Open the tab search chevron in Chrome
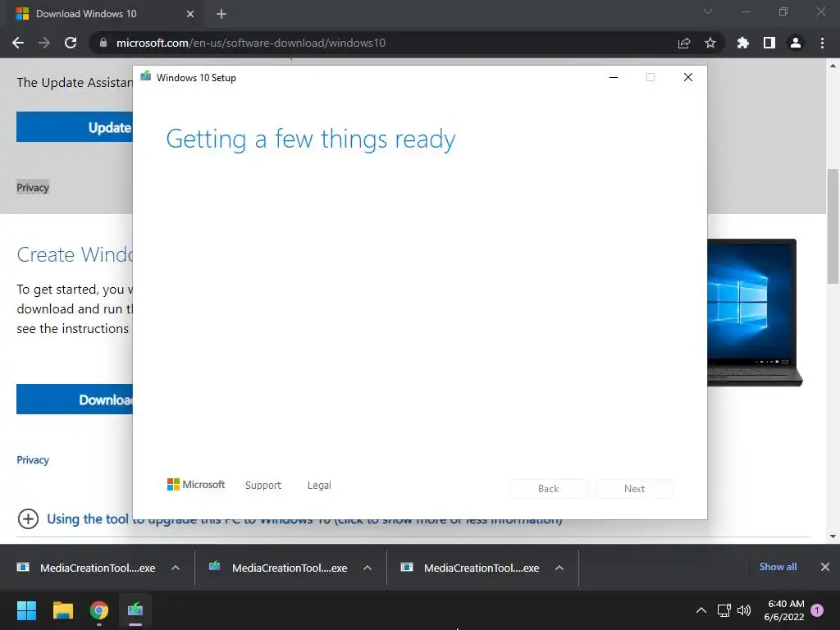The width and height of the screenshot is (840, 630). 708,11
